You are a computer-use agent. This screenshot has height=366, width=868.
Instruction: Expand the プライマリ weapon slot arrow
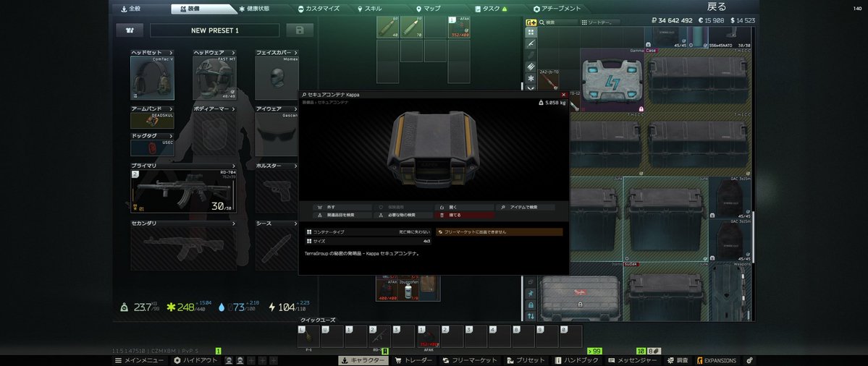(234, 166)
